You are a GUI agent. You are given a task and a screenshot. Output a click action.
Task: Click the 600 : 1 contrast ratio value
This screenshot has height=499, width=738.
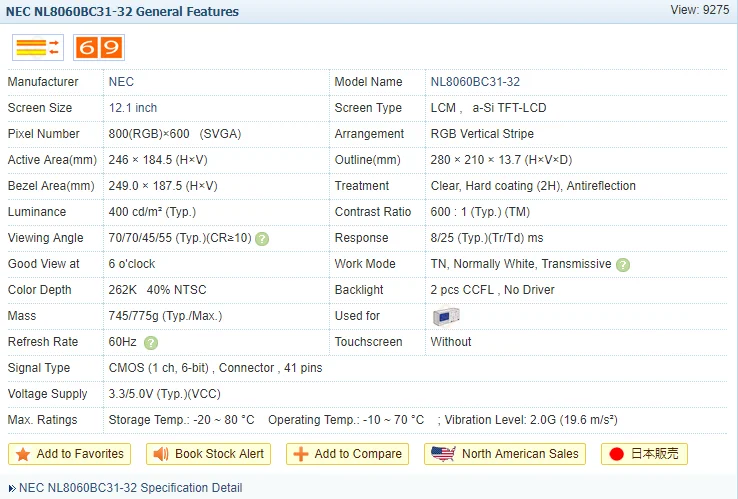coord(480,212)
